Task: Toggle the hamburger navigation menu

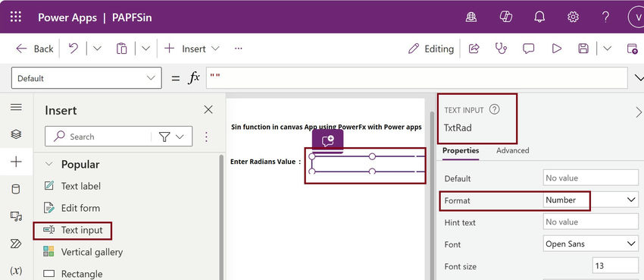Action: (x=16, y=107)
